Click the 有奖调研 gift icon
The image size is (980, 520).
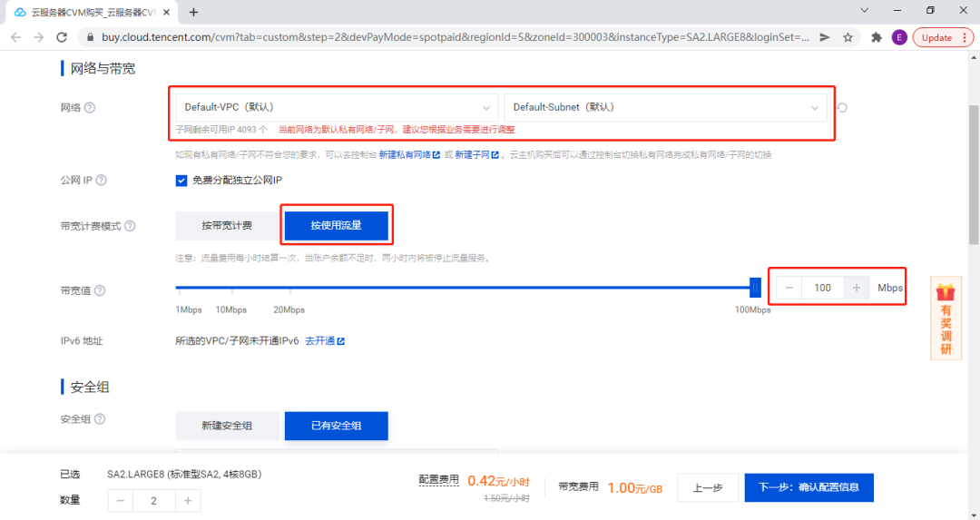click(x=946, y=318)
